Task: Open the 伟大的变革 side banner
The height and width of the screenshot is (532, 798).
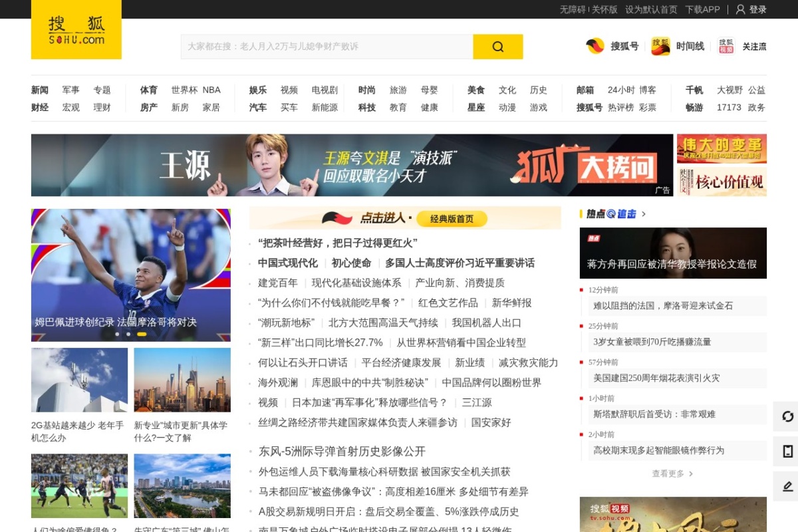Action: (722, 148)
